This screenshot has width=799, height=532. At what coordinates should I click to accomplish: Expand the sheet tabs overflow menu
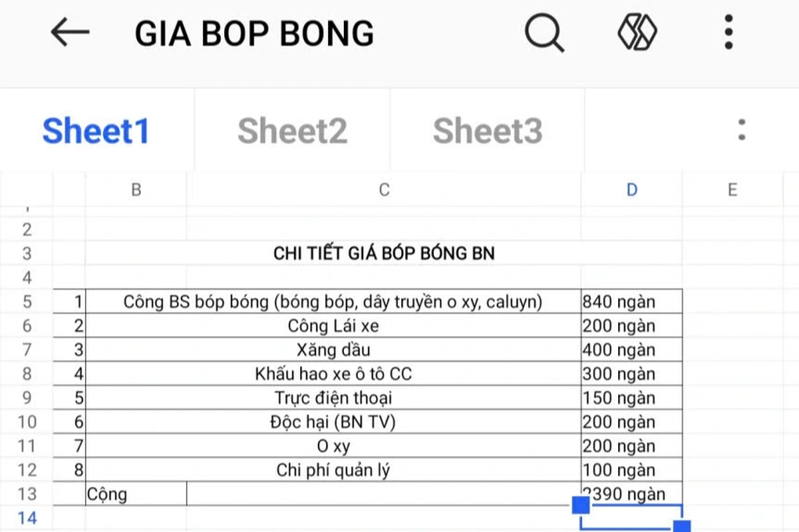(x=741, y=130)
